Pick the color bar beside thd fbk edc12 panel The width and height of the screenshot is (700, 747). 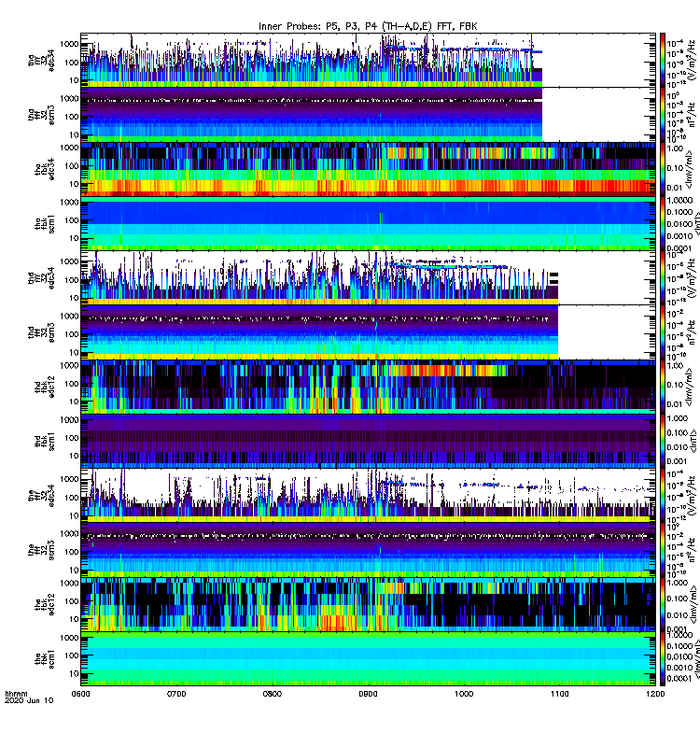coord(663,387)
